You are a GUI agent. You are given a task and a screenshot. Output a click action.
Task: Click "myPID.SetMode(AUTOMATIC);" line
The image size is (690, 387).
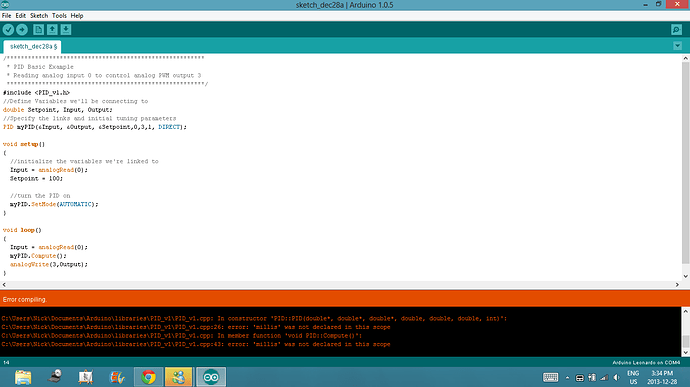[x=54, y=204]
